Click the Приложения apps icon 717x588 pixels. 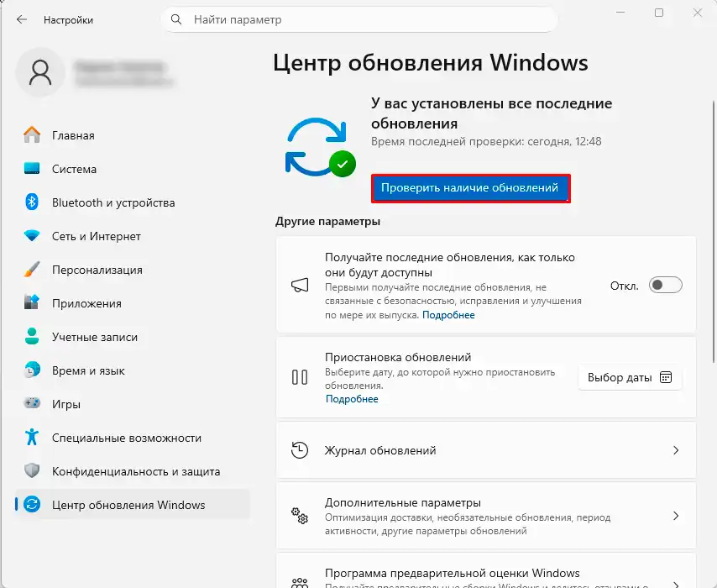[x=32, y=303]
